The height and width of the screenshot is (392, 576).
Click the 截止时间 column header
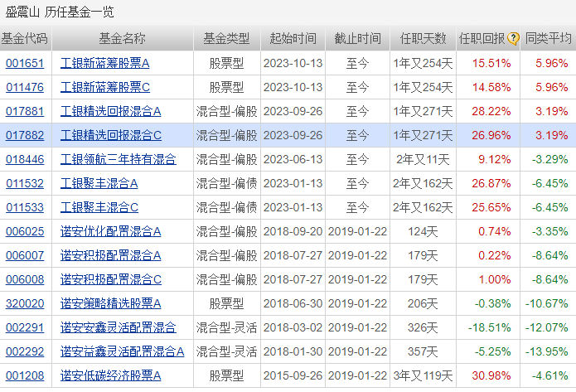point(357,38)
